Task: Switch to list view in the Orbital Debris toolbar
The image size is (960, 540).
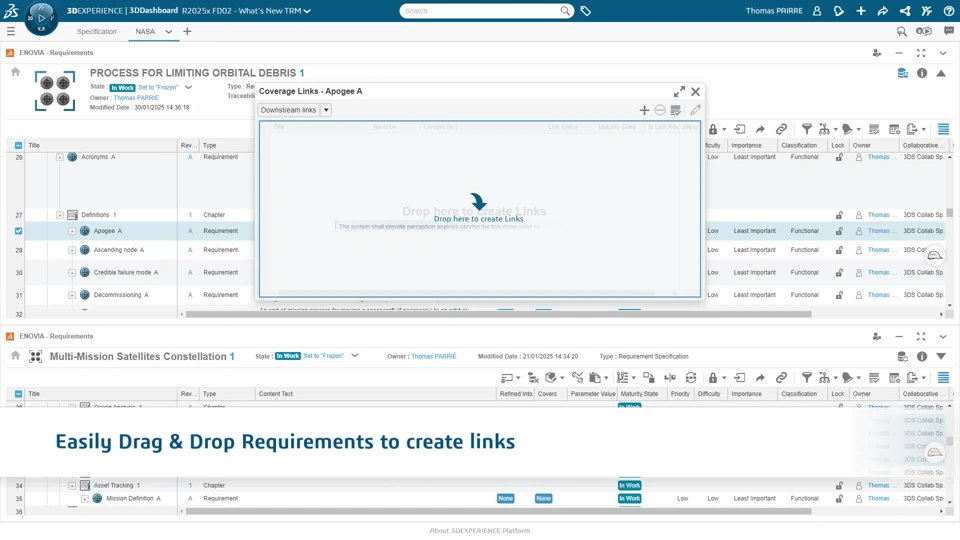Action: click(x=943, y=129)
